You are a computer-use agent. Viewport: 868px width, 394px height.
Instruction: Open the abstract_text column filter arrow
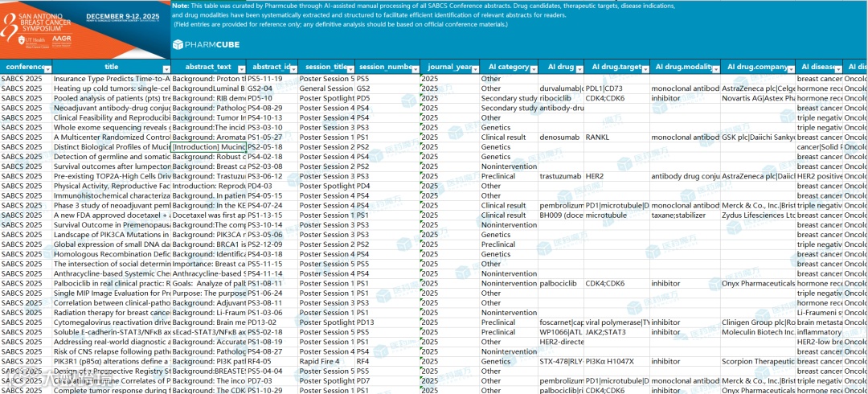[x=241, y=69]
